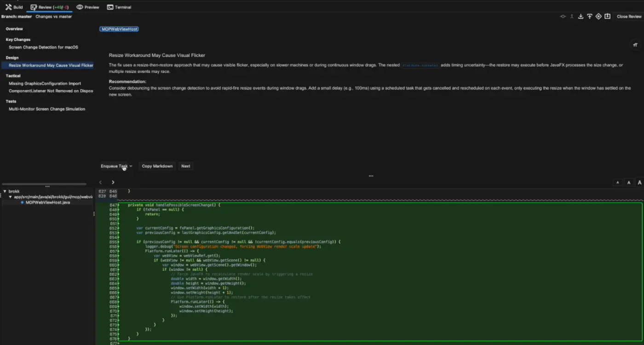The height and width of the screenshot is (345, 644).
Task: Set largest diff font size A
Action: (x=639, y=183)
